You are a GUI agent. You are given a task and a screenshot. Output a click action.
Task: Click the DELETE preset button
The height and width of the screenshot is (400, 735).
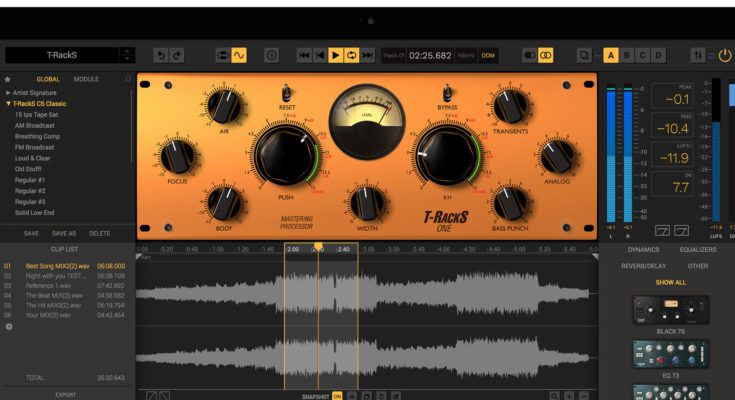pyautogui.click(x=100, y=233)
